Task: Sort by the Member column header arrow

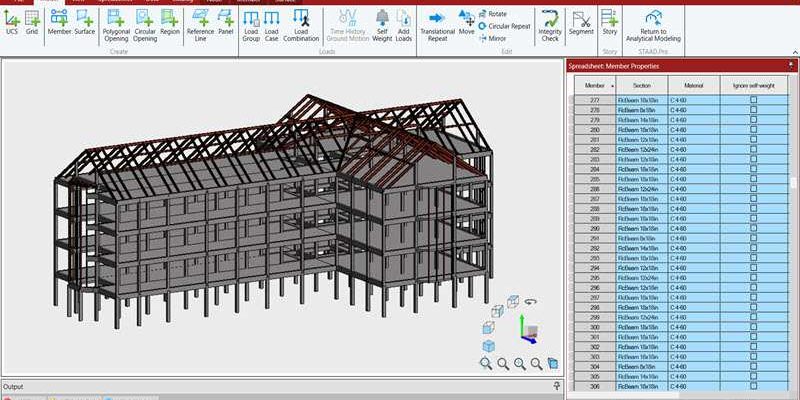Action: (x=611, y=86)
